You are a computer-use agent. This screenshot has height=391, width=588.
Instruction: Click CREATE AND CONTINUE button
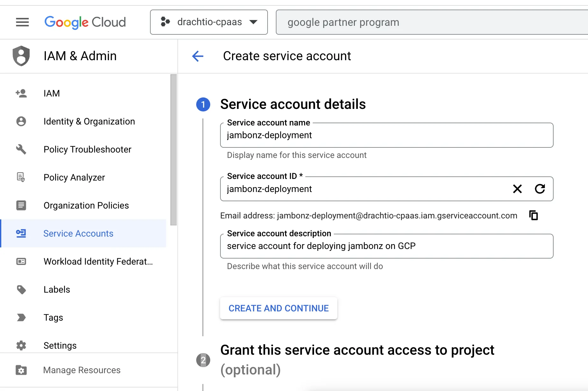[279, 308]
